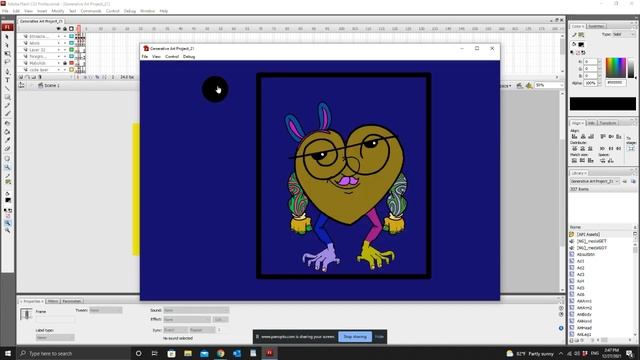Pick a hue in the color spectrum box

(616, 68)
